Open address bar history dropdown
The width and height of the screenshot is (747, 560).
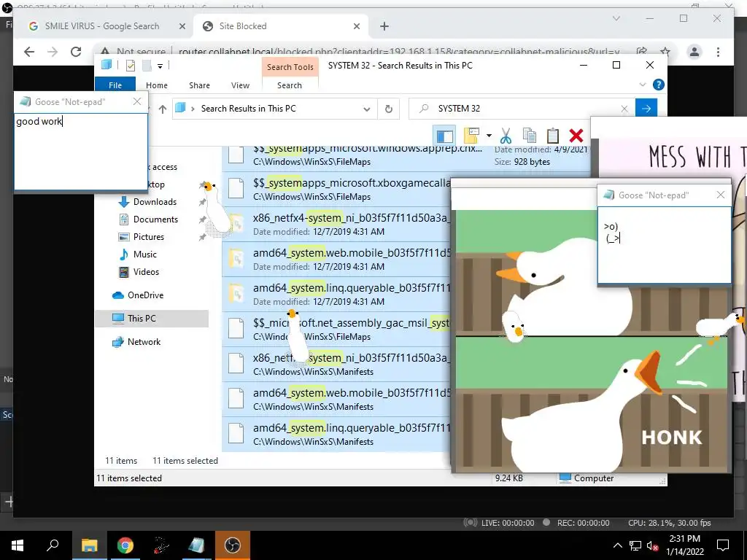(366, 109)
